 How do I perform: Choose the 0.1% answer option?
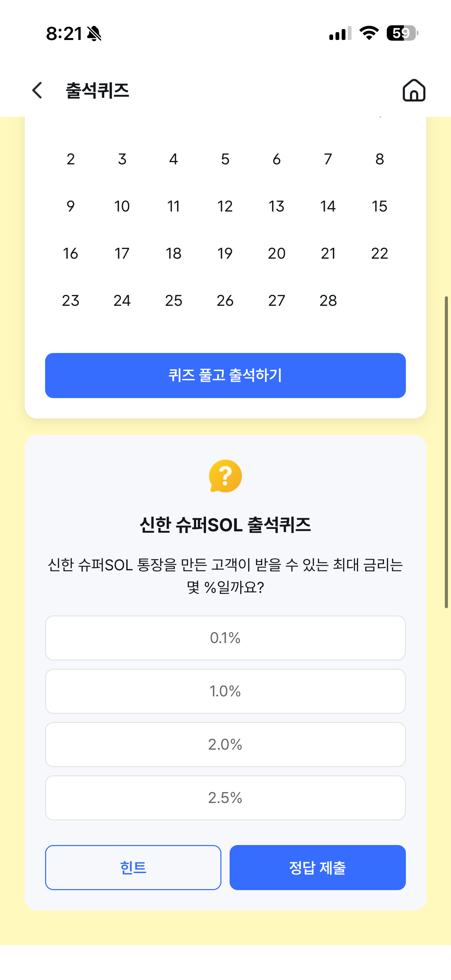[x=225, y=638]
